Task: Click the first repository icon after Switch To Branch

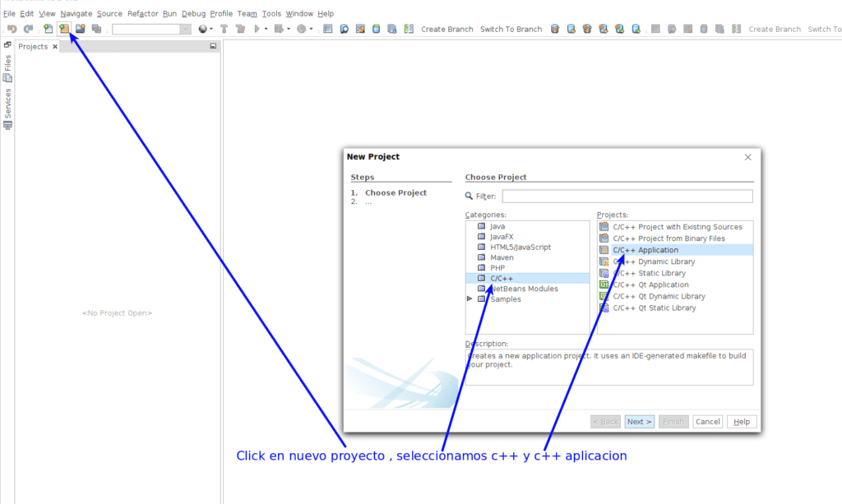Action: pos(555,29)
